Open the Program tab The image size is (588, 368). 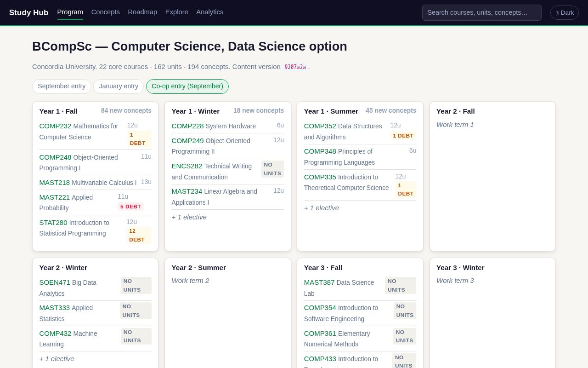pos(70,12)
